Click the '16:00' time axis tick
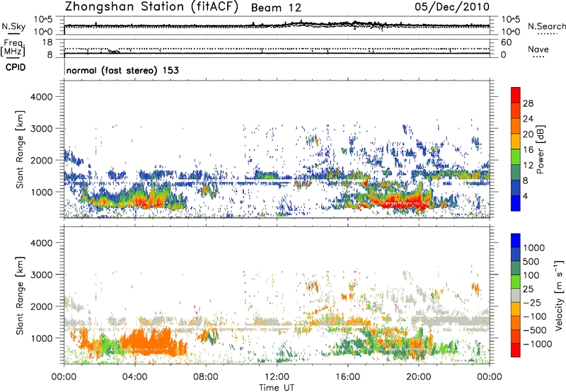 point(347,377)
